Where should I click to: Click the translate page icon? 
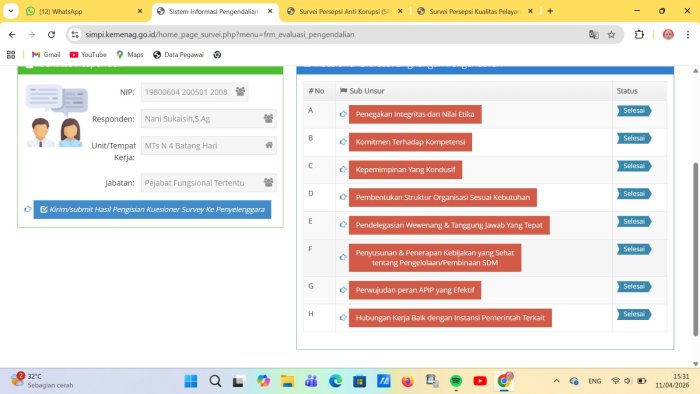pos(593,34)
